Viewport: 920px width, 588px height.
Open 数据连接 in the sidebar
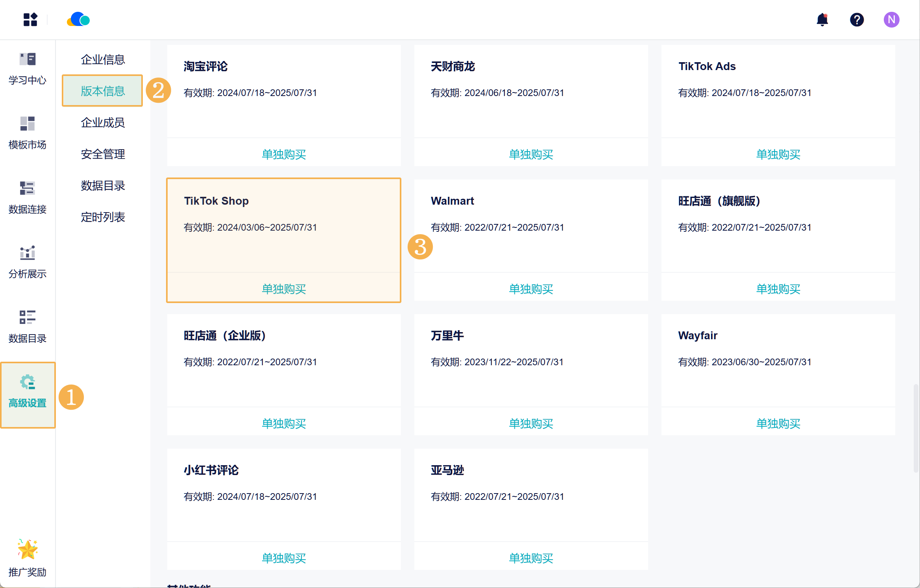(x=28, y=198)
